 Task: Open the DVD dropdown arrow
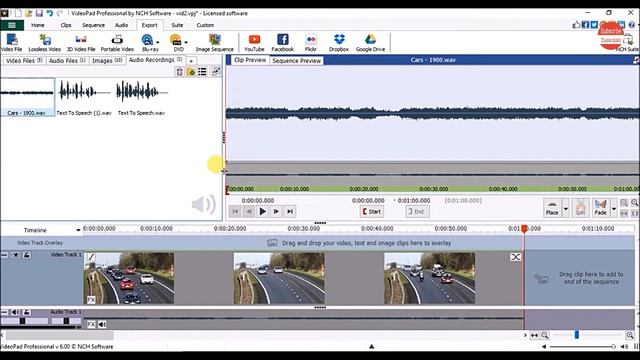(186, 42)
